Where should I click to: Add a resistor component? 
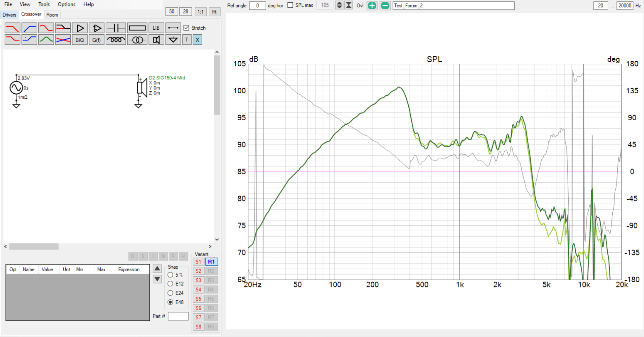(137, 28)
